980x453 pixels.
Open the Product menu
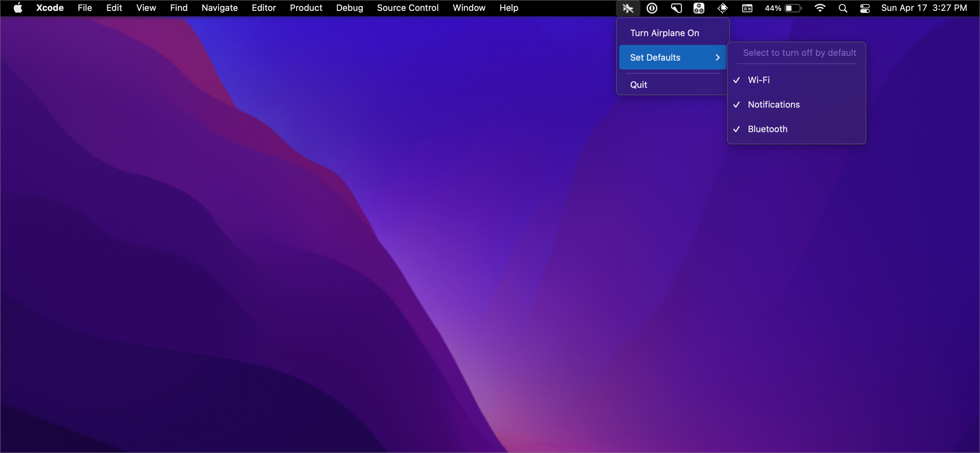[x=306, y=8]
